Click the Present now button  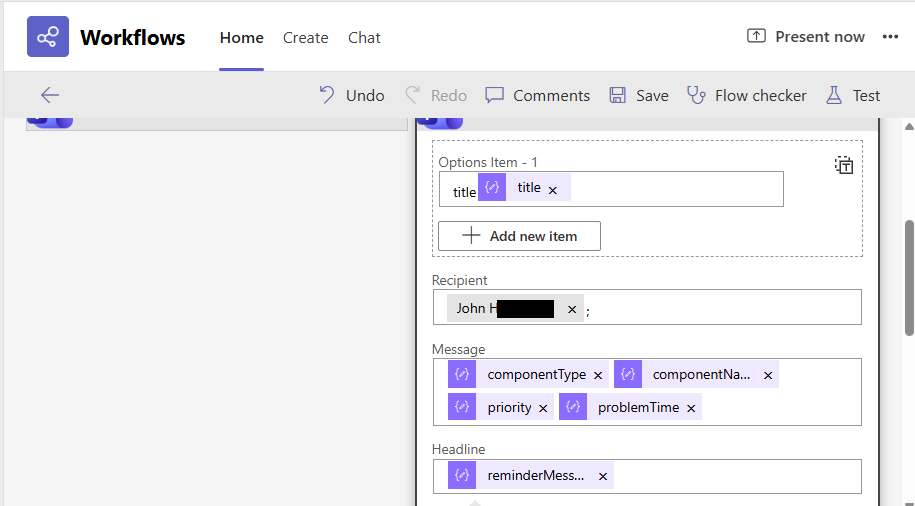coord(806,37)
